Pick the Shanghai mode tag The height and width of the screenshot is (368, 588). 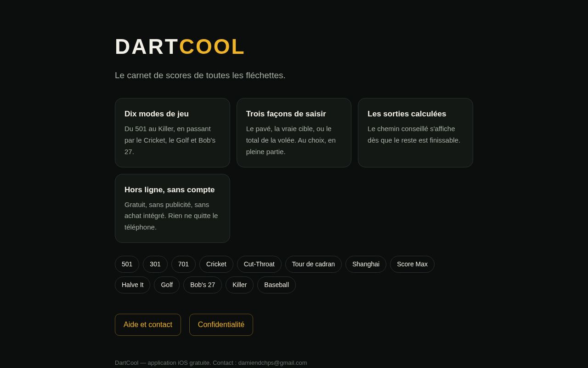366,264
